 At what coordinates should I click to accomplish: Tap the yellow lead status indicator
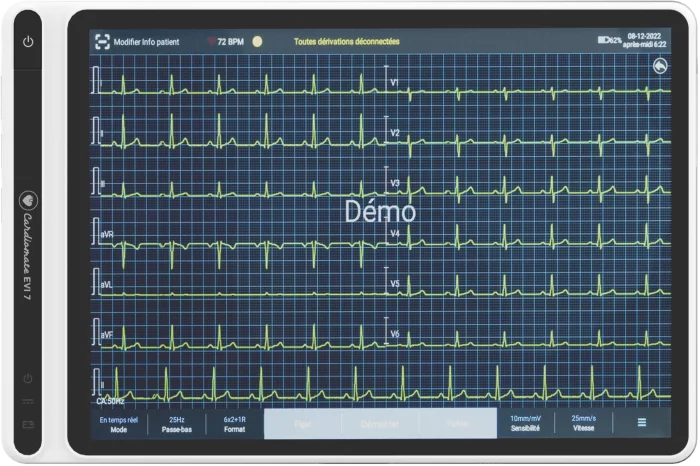[257, 42]
